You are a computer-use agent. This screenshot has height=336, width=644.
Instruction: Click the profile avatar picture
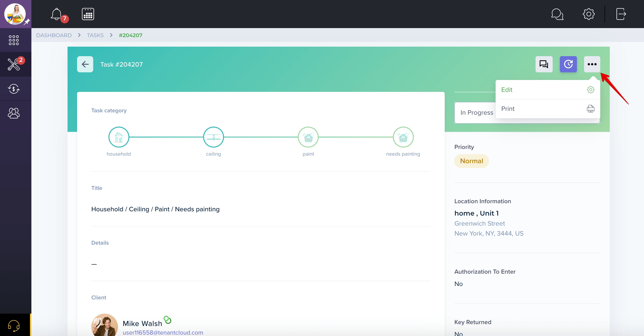[15, 14]
